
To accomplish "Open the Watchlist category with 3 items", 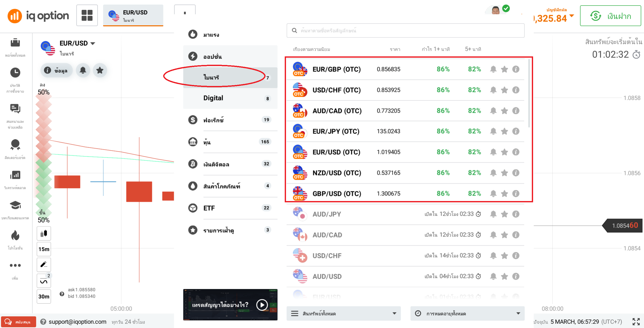I will click(x=230, y=230).
